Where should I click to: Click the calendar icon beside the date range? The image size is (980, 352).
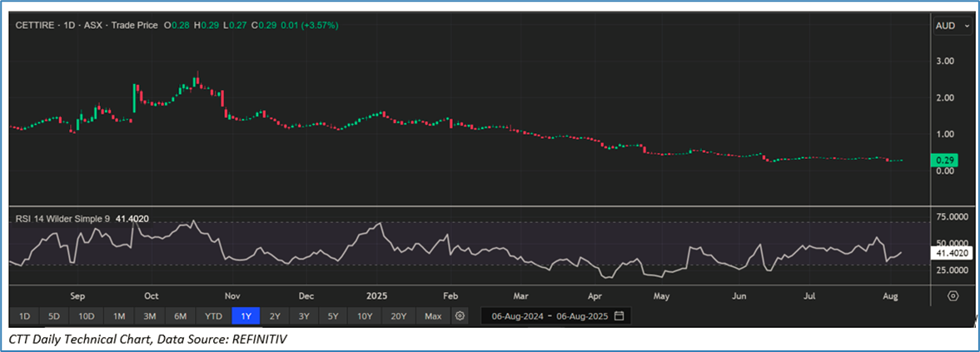click(619, 316)
